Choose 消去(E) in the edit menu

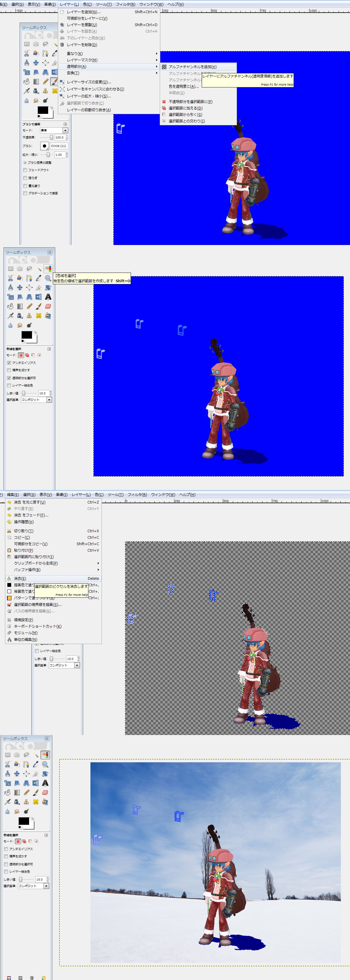tap(53, 578)
